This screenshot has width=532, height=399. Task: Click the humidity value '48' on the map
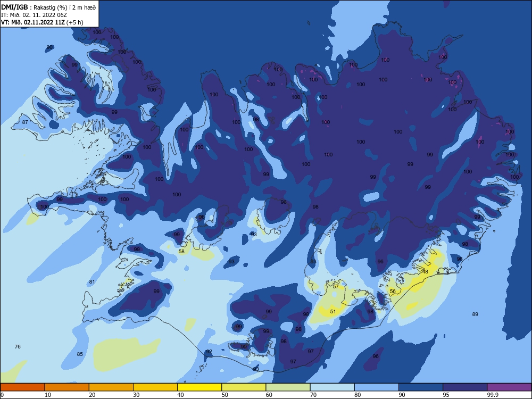(425, 271)
